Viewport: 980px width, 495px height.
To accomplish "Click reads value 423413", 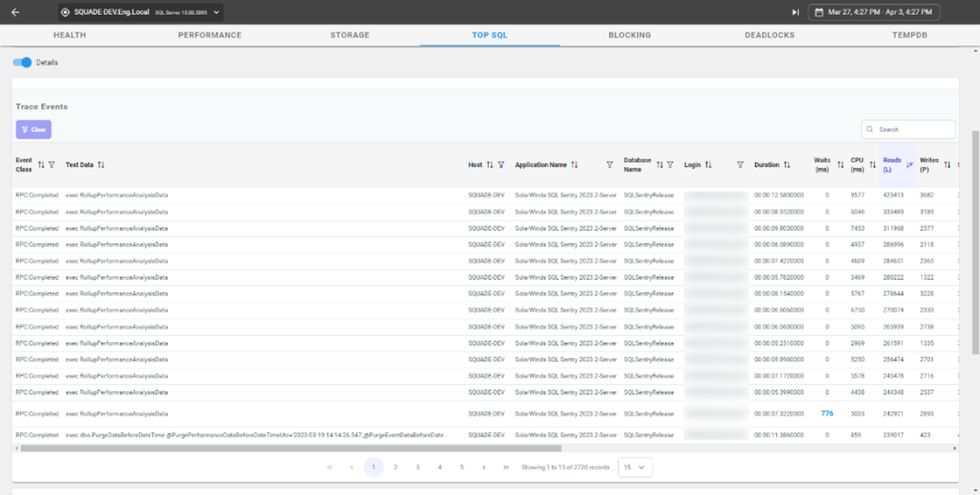I will [894, 194].
